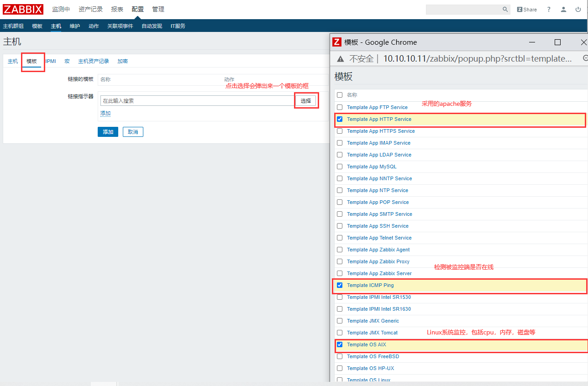
Task: Open Template App POP Service link
Action: click(378, 202)
